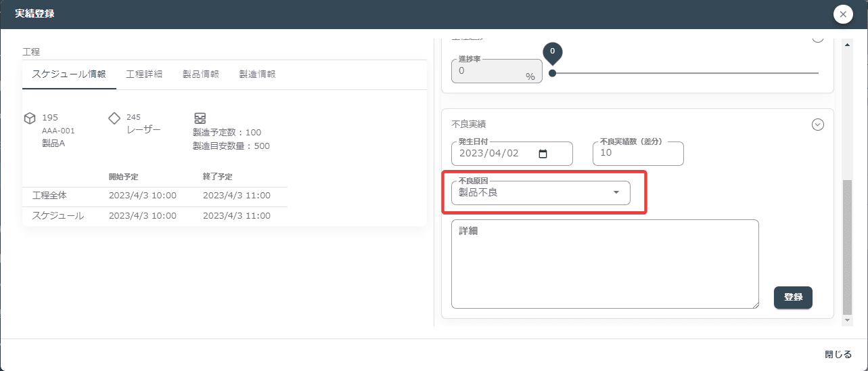Click the 不良実績 section heading
Image resolution: width=868 pixels, height=371 pixels.
click(469, 125)
